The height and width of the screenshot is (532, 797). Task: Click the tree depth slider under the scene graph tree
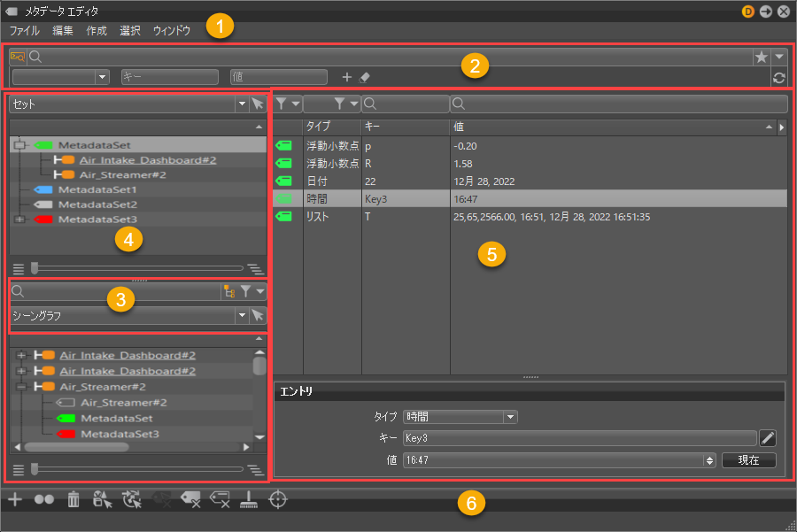[x=137, y=469]
